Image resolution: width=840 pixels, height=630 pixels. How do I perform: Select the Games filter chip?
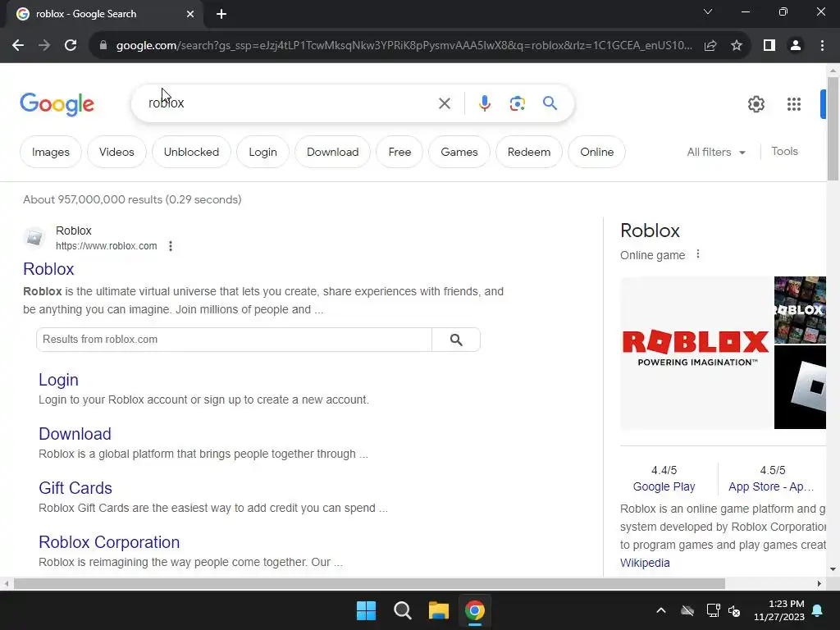click(x=459, y=152)
